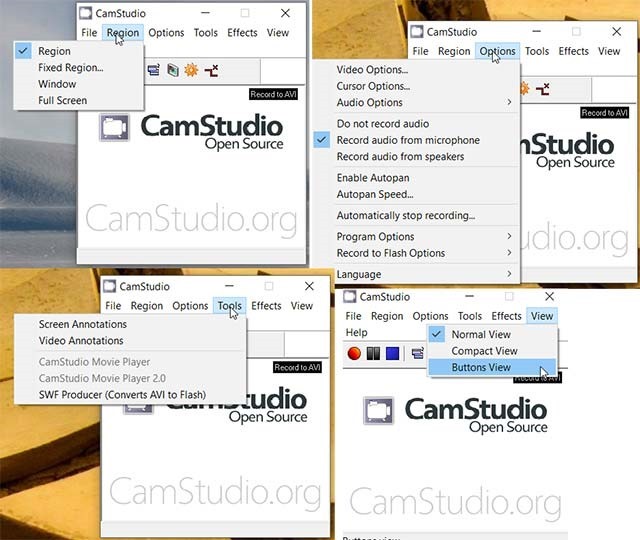This screenshot has width=640, height=540.
Task: Open File menu in Tools-menu window
Action: pyautogui.click(x=113, y=306)
